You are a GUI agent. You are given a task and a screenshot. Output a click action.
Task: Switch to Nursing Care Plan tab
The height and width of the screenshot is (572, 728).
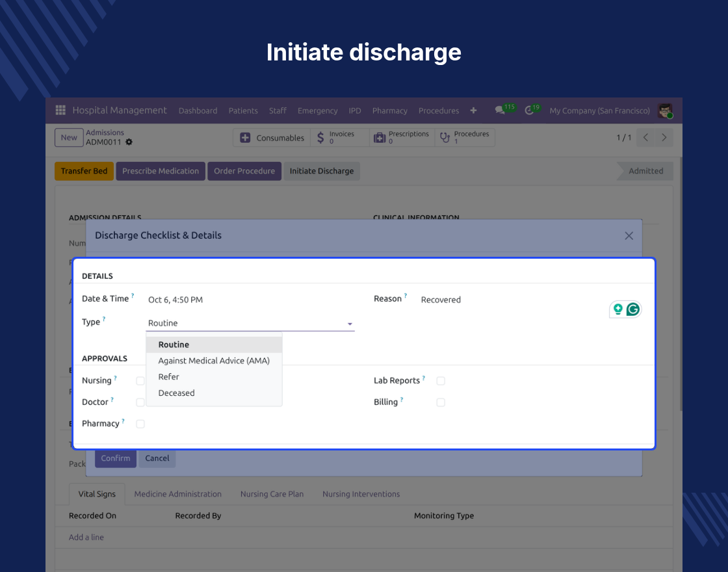pos(272,494)
